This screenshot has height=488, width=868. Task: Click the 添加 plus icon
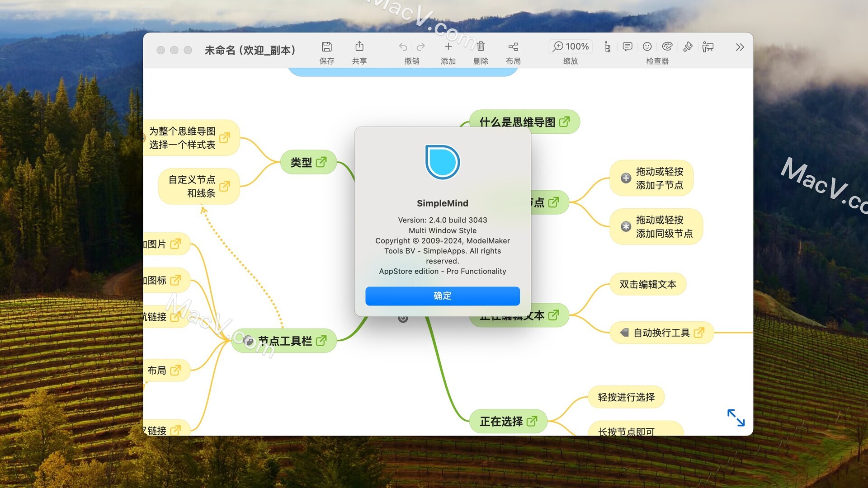pyautogui.click(x=448, y=47)
